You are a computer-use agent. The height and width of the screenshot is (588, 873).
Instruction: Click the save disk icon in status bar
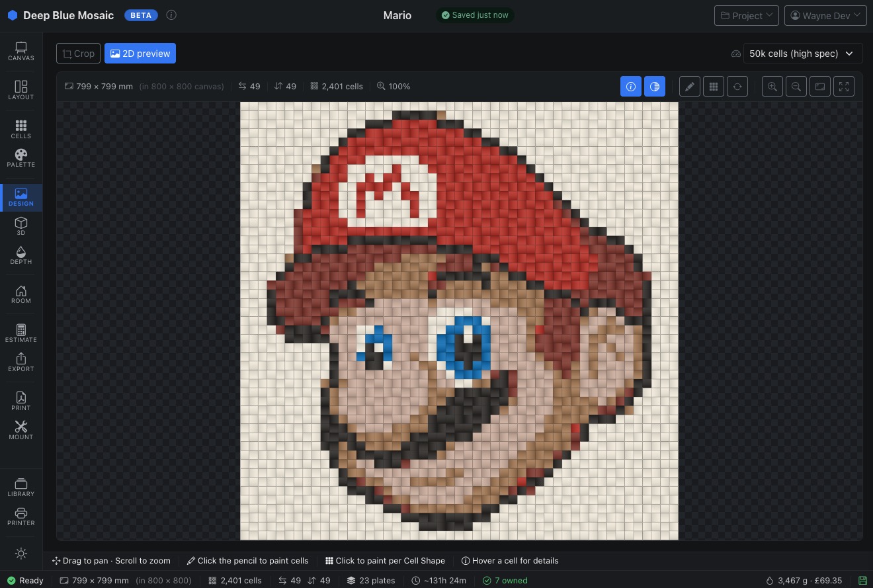coord(862,581)
